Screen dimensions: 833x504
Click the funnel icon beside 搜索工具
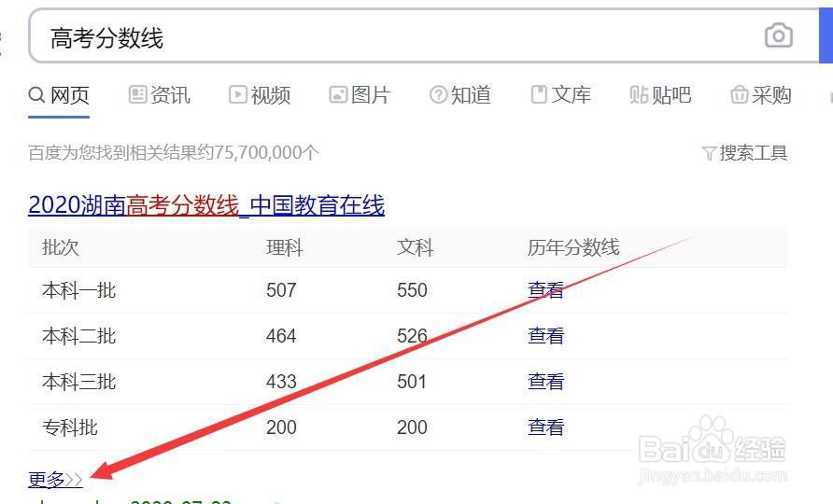(709, 153)
